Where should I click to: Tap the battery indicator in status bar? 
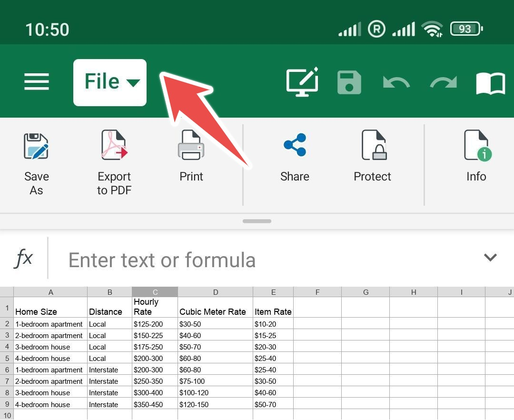pyautogui.click(x=466, y=29)
